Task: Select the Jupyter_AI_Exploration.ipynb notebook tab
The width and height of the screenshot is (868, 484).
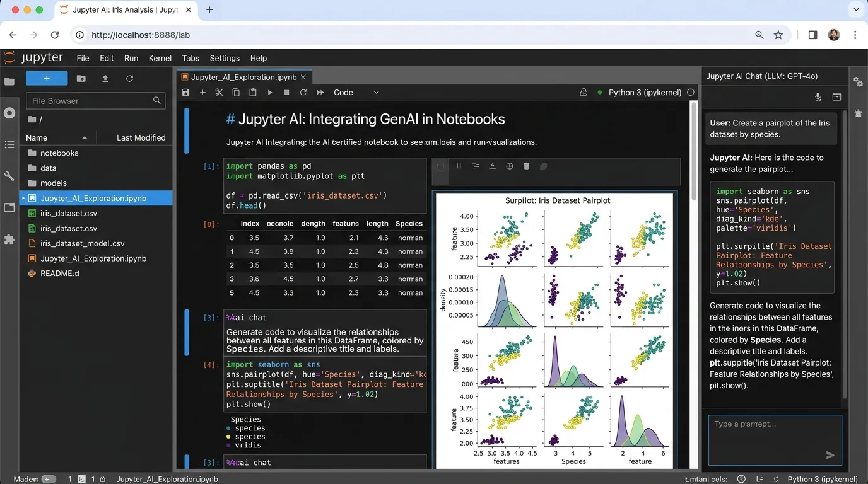Action: click(243, 77)
